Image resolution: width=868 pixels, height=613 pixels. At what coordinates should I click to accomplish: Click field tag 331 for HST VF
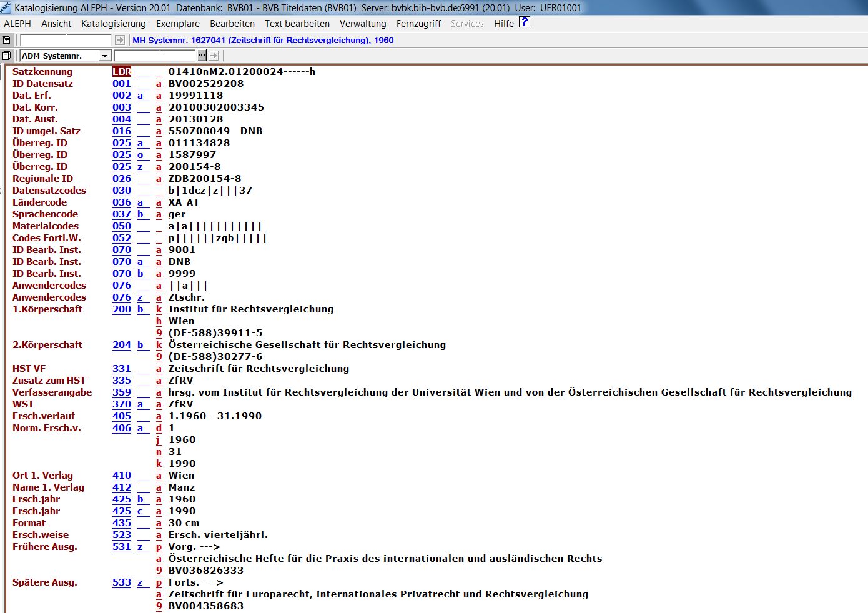pyautogui.click(x=122, y=369)
